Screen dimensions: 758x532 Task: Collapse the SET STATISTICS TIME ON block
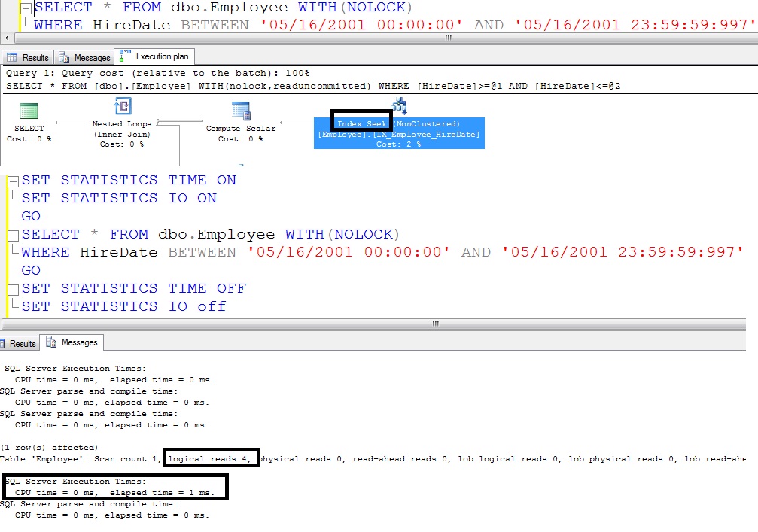(12, 181)
